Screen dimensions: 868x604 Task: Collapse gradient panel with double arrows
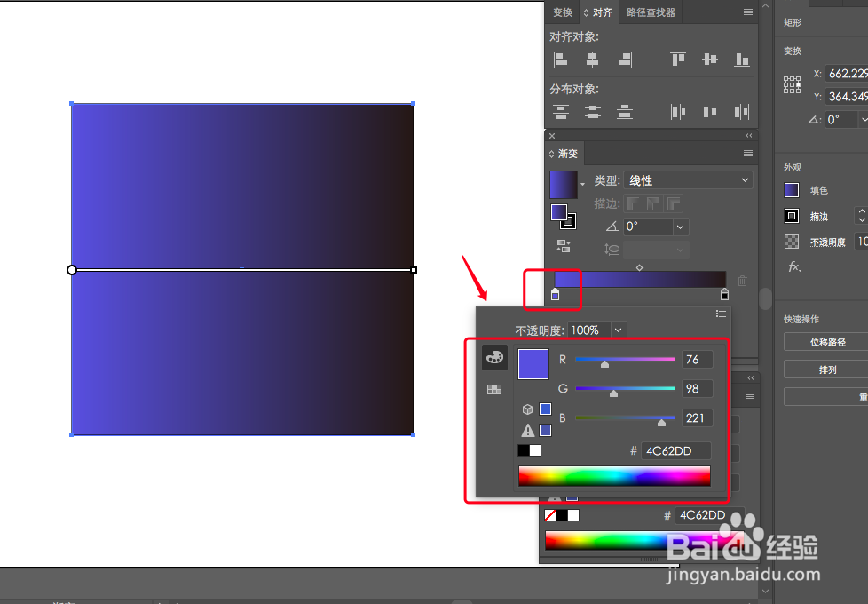749,136
